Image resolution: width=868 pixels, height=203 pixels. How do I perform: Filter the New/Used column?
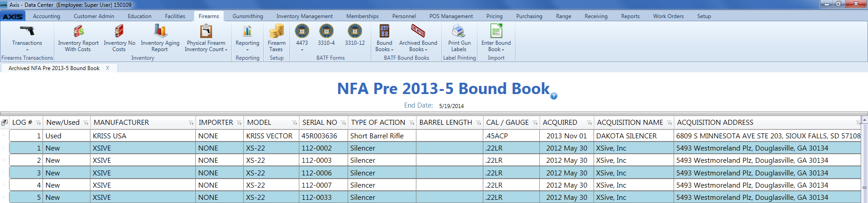[86, 123]
